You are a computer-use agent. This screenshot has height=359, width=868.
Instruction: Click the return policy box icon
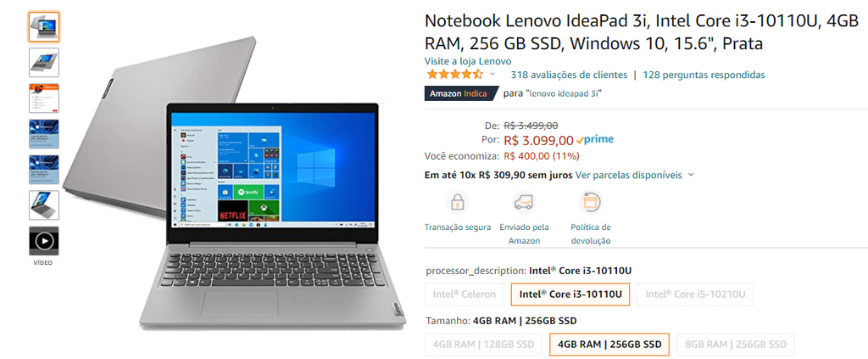(591, 203)
